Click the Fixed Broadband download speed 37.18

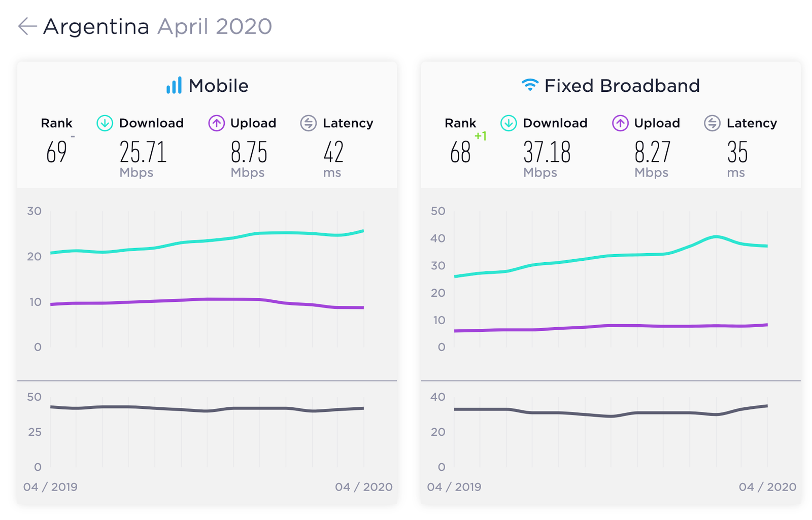click(547, 152)
